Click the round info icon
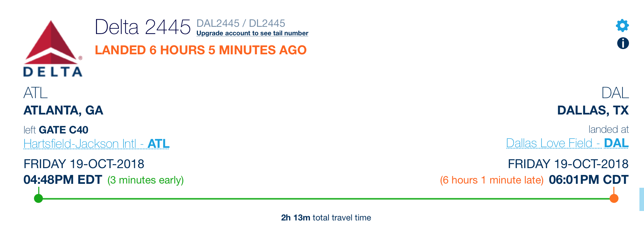The width and height of the screenshot is (644, 227). click(x=623, y=43)
